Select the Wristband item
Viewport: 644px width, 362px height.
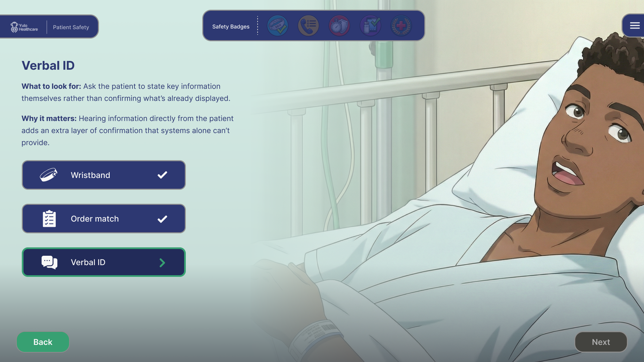coord(104,175)
